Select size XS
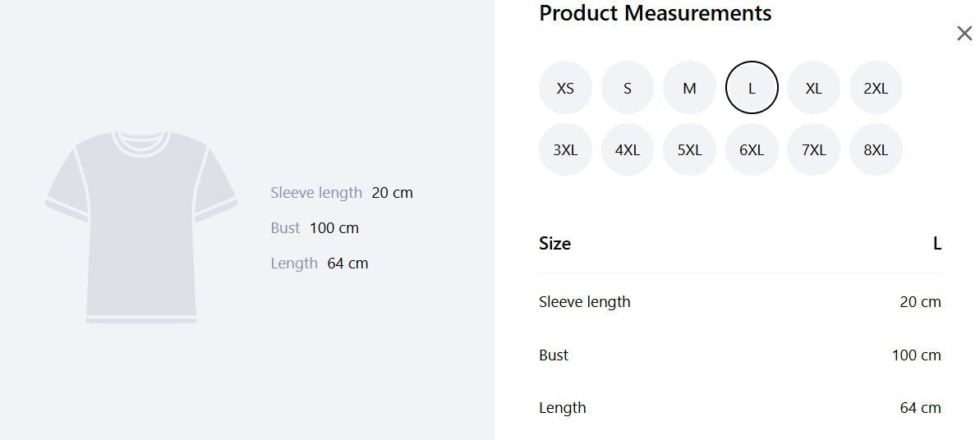Image resolution: width=980 pixels, height=440 pixels. tap(565, 88)
